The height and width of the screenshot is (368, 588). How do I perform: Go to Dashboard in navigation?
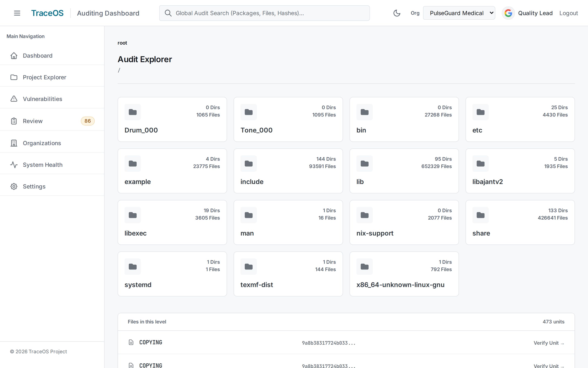[52, 56]
